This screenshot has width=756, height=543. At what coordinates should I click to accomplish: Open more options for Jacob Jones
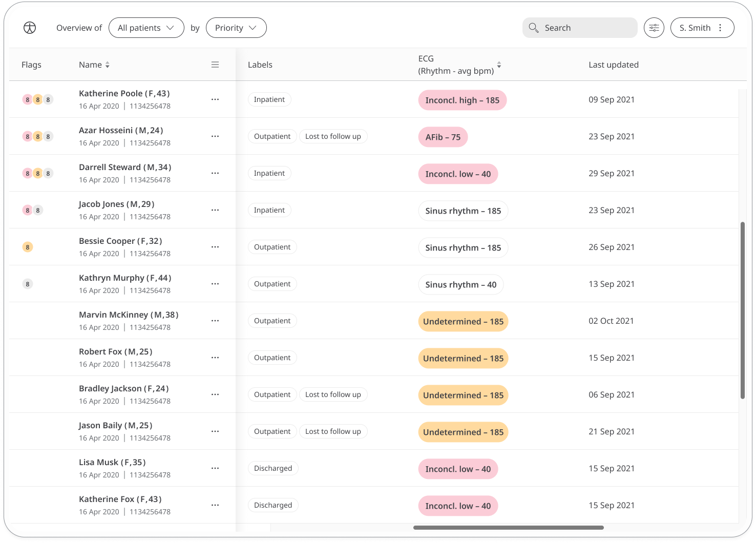pos(215,210)
